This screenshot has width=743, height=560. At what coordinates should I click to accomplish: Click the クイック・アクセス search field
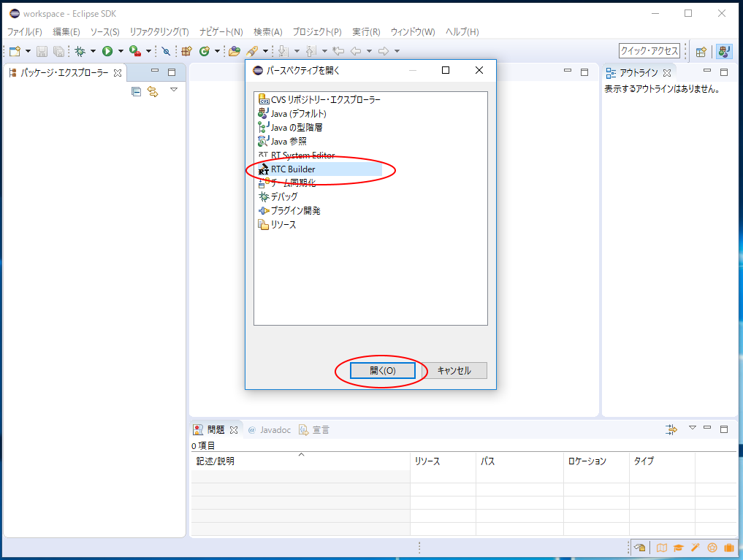(x=649, y=51)
